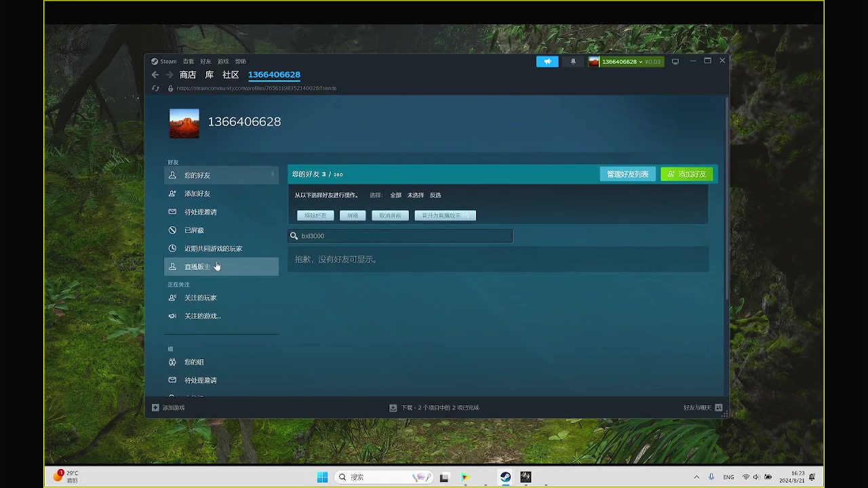
Task: Click the steamcommunity URL address text
Action: click(x=256, y=88)
